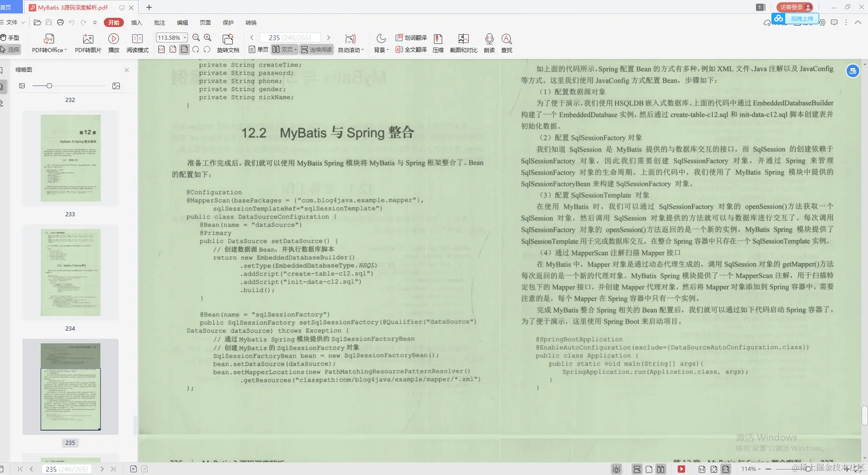Click the zoom out magnifier in toolbar
The width and height of the screenshot is (868, 475).
(196, 37)
